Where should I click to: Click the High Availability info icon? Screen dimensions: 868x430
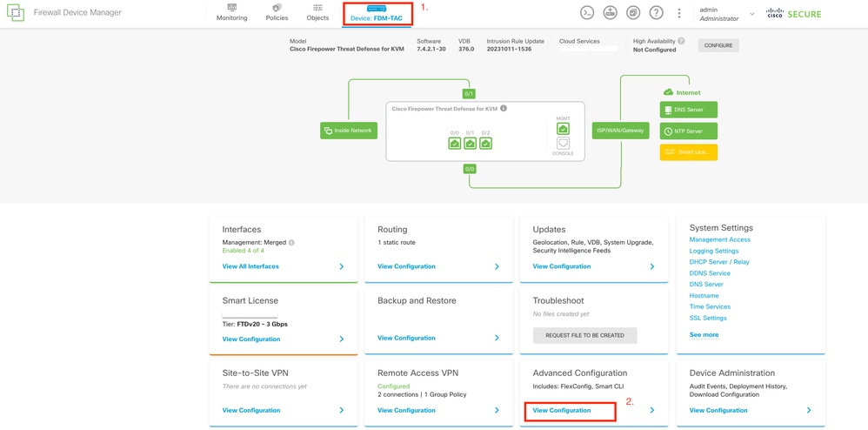click(681, 41)
